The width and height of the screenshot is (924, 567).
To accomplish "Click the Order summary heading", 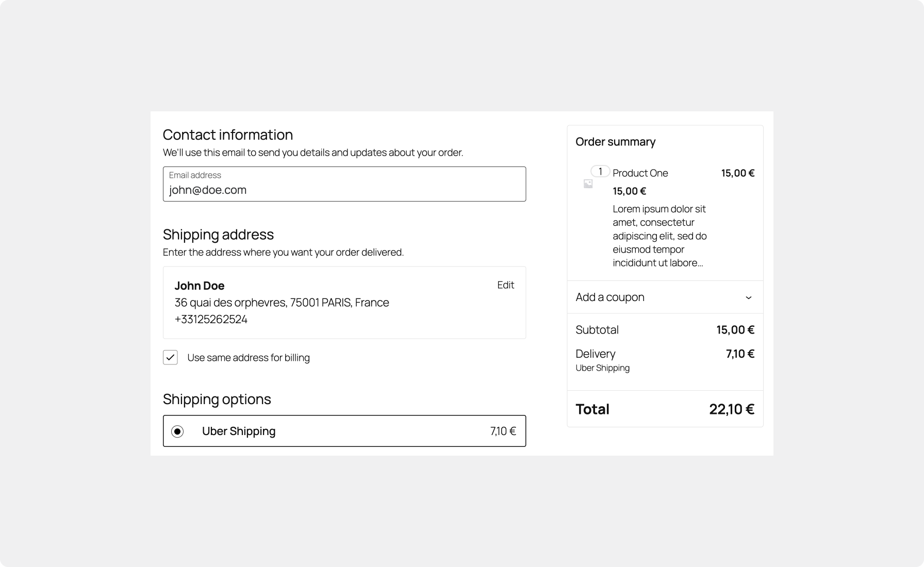I will point(615,142).
